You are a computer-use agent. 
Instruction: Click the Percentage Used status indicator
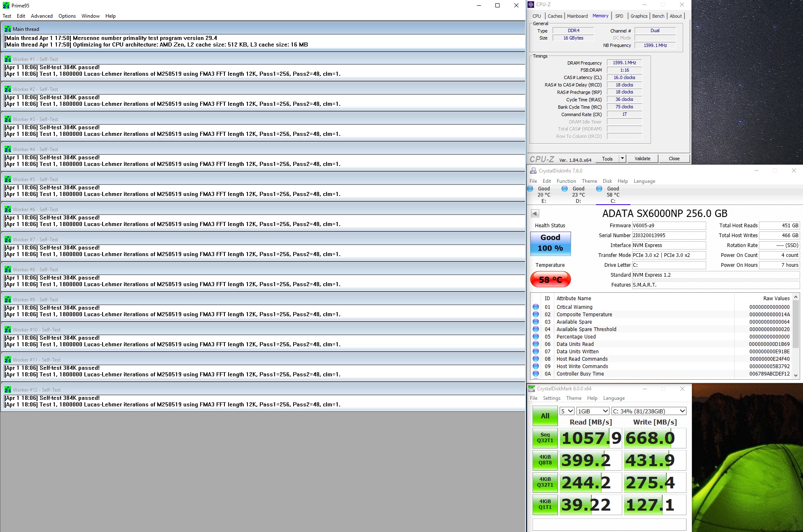click(x=536, y=337)
